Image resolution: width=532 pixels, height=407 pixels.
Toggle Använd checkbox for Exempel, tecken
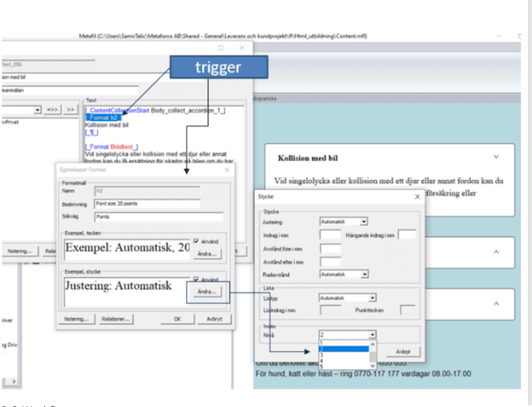click(196, 242)
